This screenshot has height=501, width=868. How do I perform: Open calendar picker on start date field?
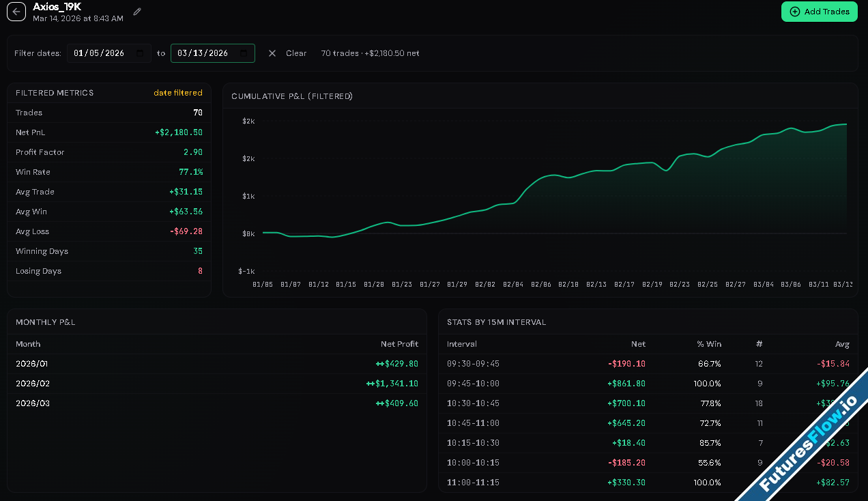[141, 53]
